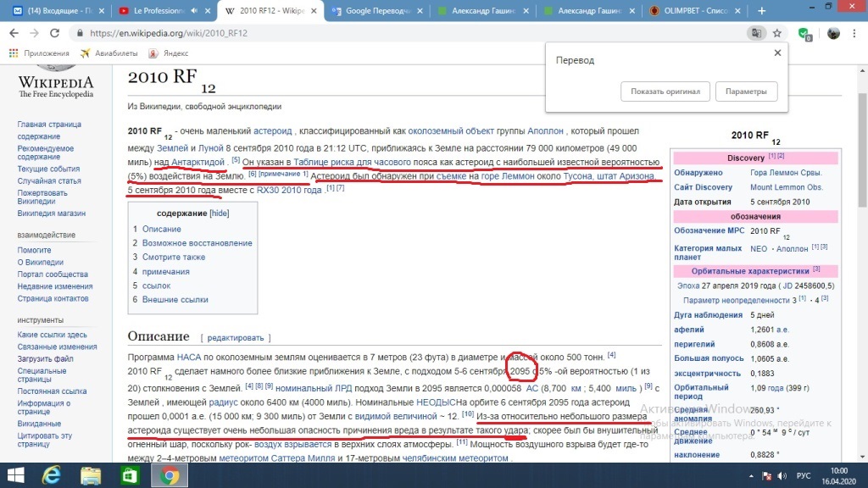
Task: Mute the Le Professionnel tab's speaker icon
Action: pos(194,10)
